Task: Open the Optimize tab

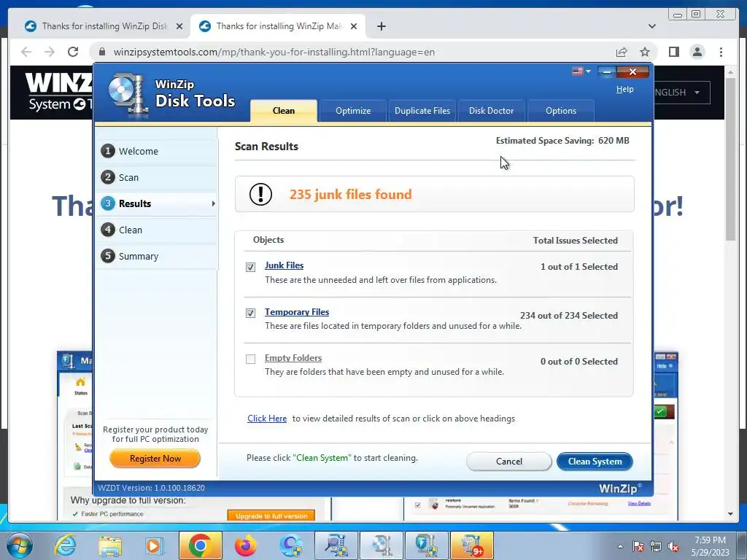Action: [352, 111]
